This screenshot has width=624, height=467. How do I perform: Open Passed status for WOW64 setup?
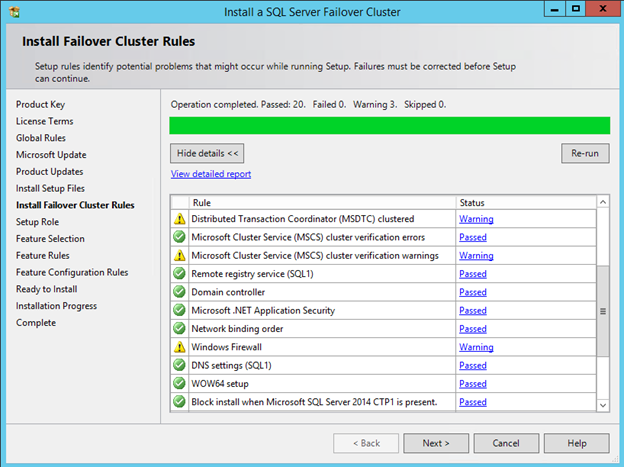[x=473, y=384]
